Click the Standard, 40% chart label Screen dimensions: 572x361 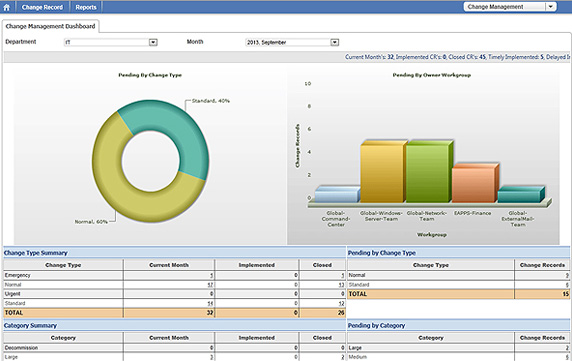211,101
